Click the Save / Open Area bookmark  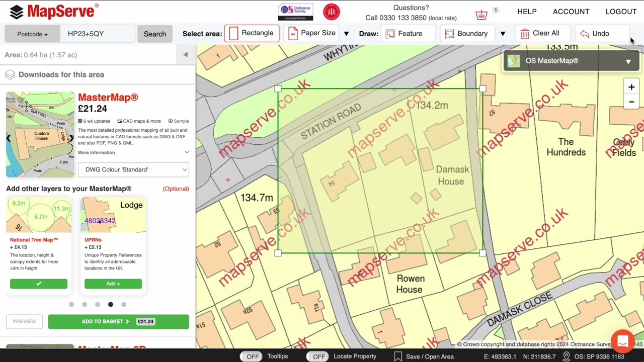398,356
